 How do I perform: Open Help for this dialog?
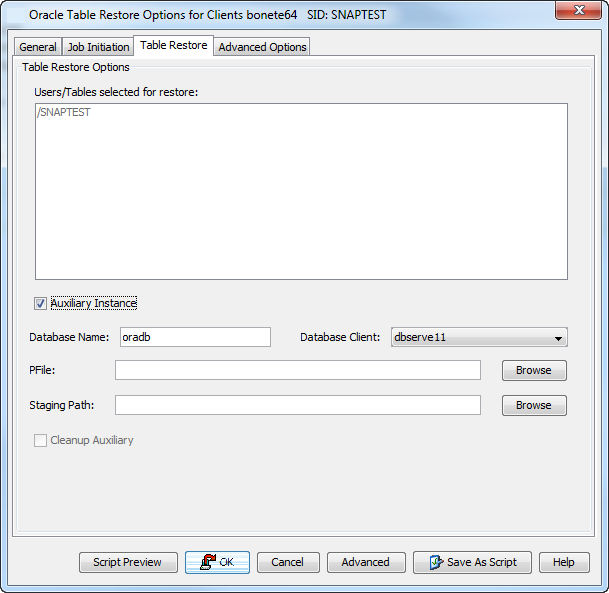point(563,562)
